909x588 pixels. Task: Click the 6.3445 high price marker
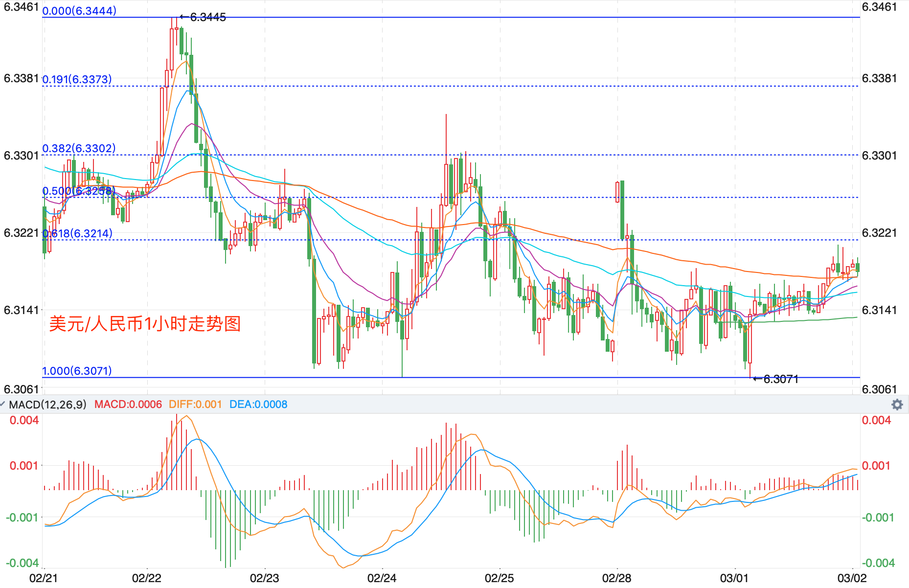[203, 17]
